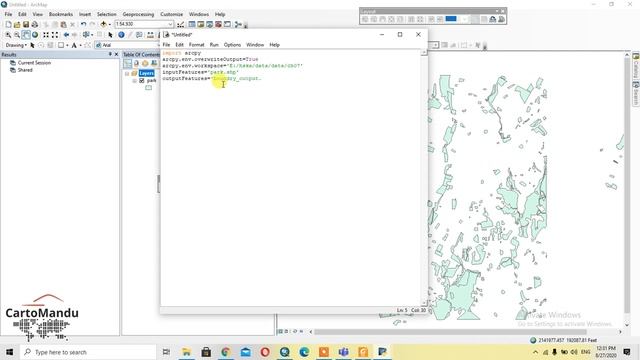Close the Results panel with X

116,54
